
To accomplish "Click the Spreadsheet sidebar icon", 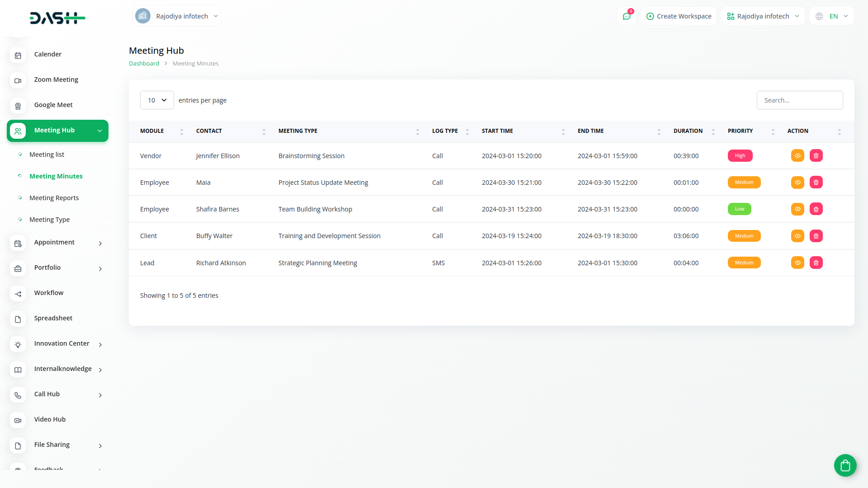I will pyautogui.click(x=18, y=319).
